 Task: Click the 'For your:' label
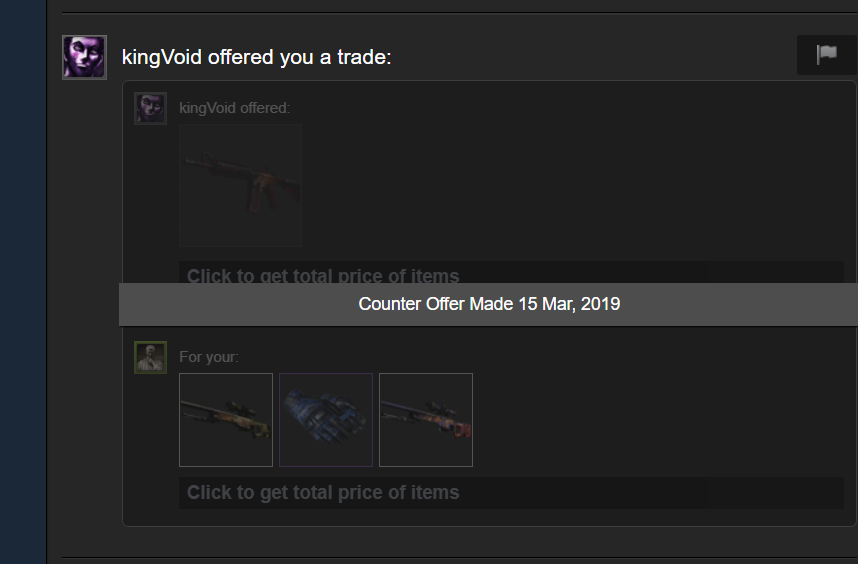[208, 357]
